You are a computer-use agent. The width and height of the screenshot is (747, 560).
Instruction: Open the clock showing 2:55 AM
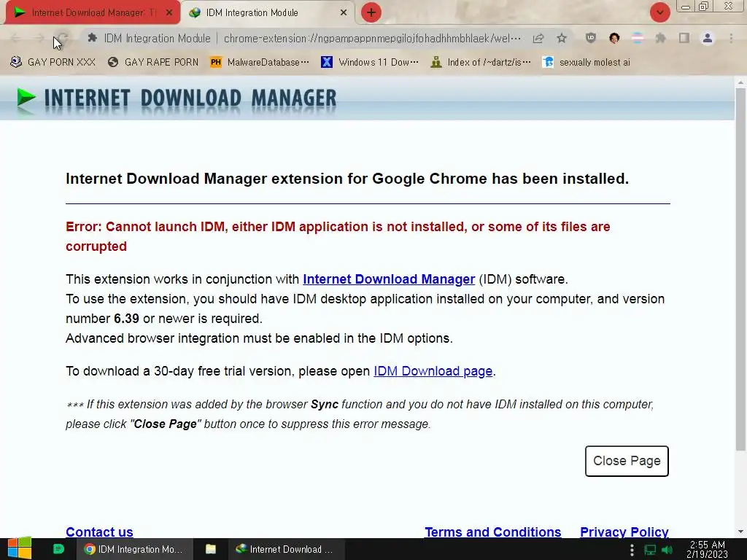tap(707, 550)
